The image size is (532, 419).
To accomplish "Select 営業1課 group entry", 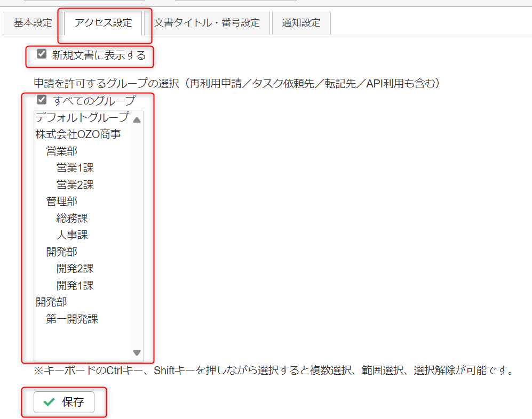I will click(x=75, y=168).
